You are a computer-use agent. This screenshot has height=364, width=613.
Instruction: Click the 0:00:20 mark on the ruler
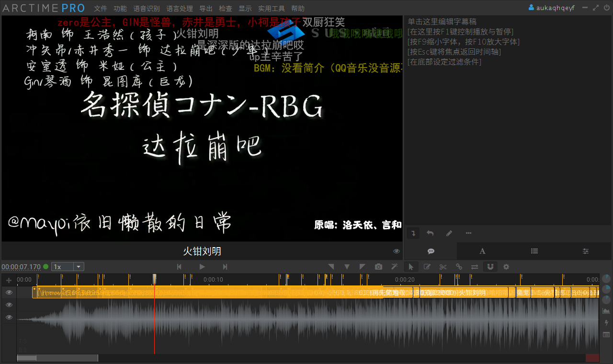pyautogui.click(x=405, y=280)
